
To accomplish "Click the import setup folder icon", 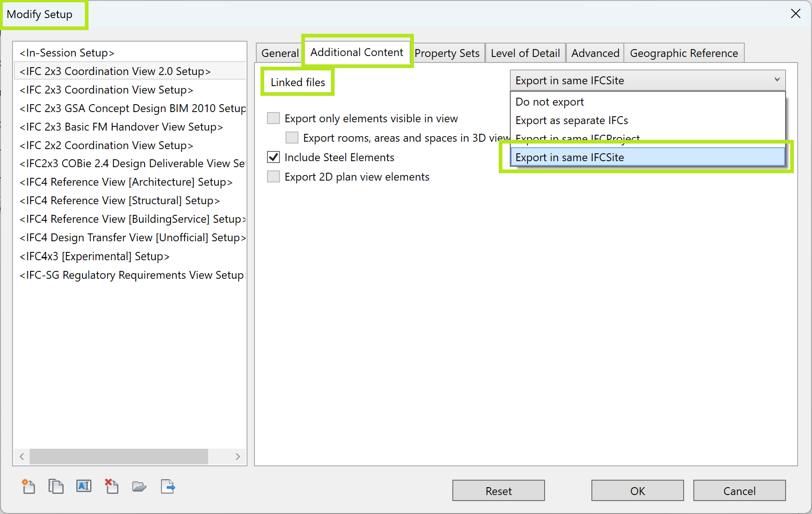I will point(139,486).
